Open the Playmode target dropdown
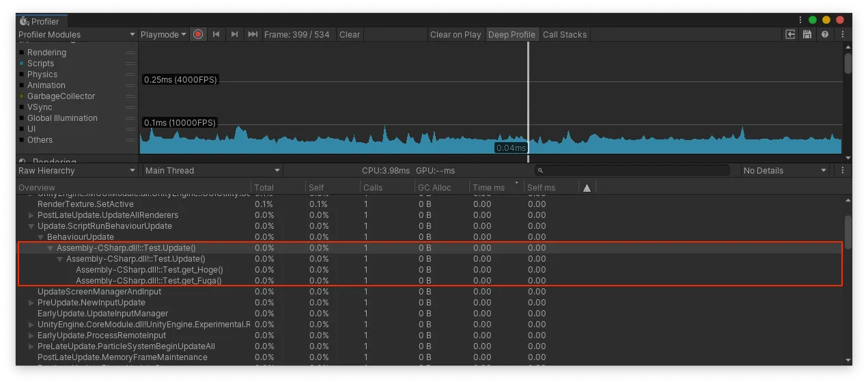Screen dimensions: 868x384 point(163,34)
